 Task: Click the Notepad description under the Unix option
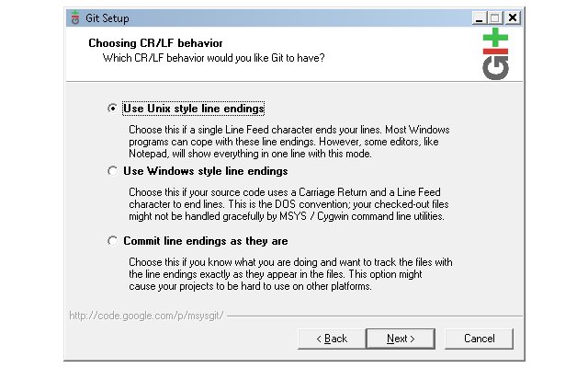pos(289,142)
